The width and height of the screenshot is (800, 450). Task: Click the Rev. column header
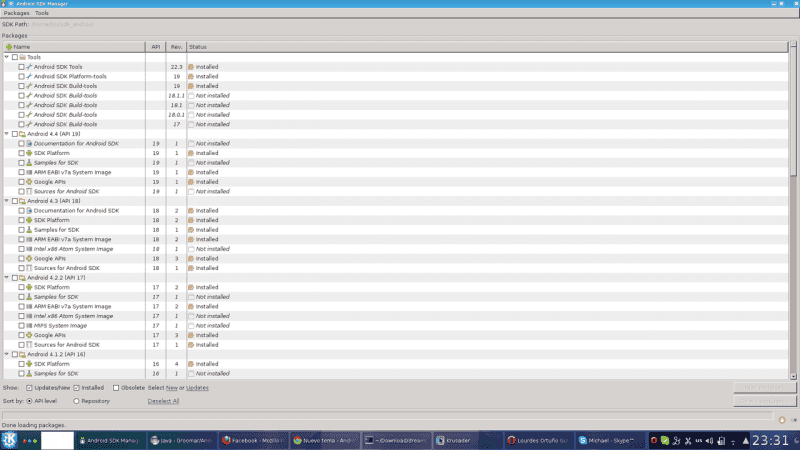point(176,47)
